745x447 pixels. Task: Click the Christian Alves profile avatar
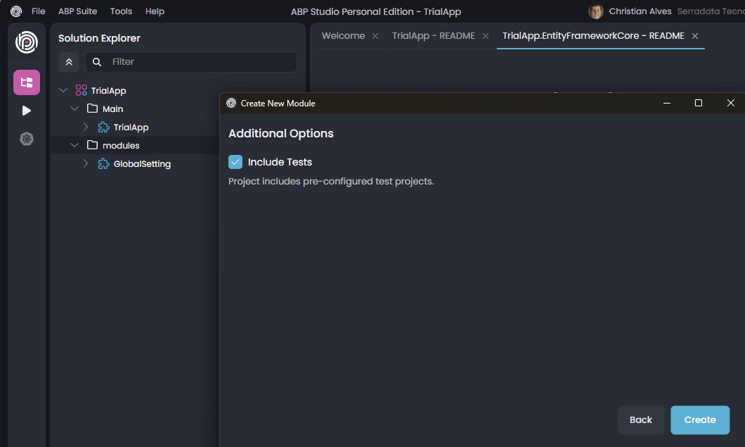click(x=596, y=12)
